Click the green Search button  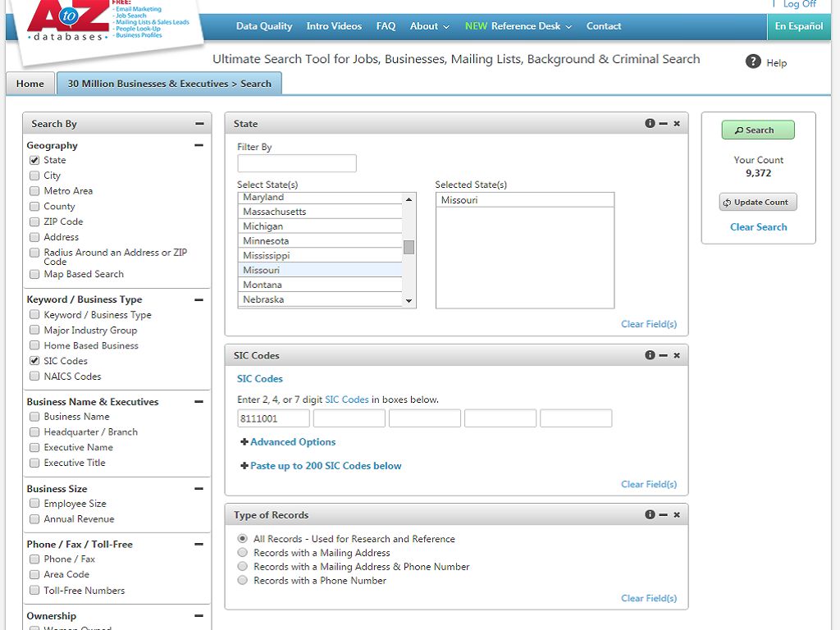(x=758, y=130)
